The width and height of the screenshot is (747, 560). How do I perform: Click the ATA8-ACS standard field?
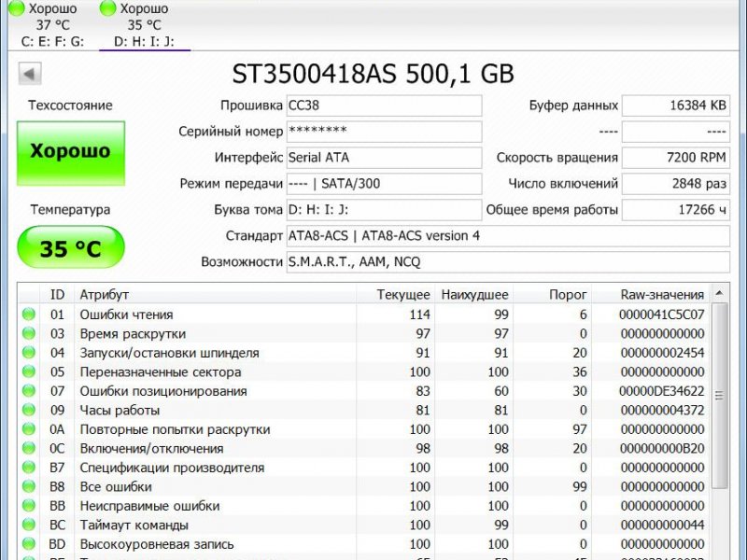pos(508,236)
